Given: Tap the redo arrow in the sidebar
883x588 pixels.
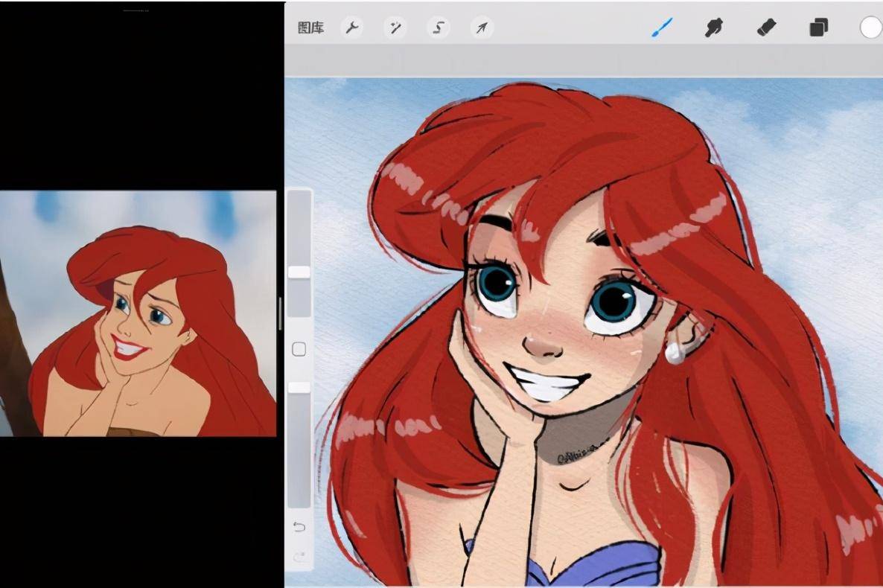Looking at the screenshot, I should click(x=299, y=556).
